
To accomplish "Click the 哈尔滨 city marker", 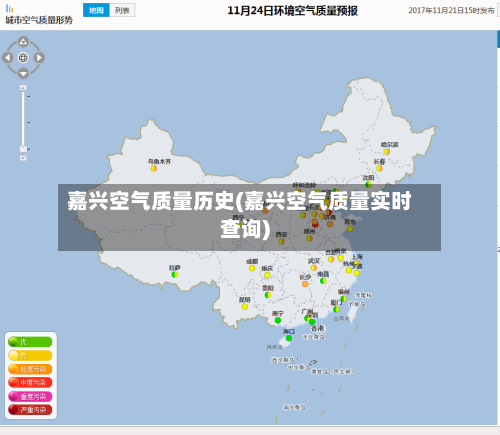I will (x=387, y=152).
